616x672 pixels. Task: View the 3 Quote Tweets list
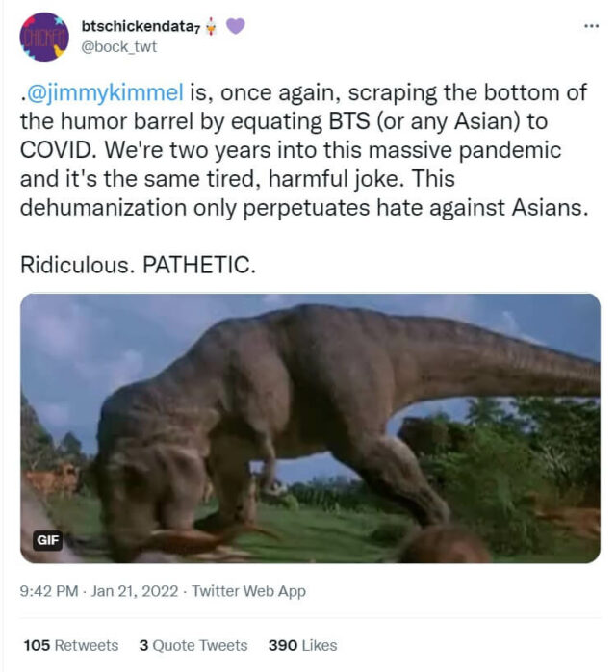(x=192, y=645)
